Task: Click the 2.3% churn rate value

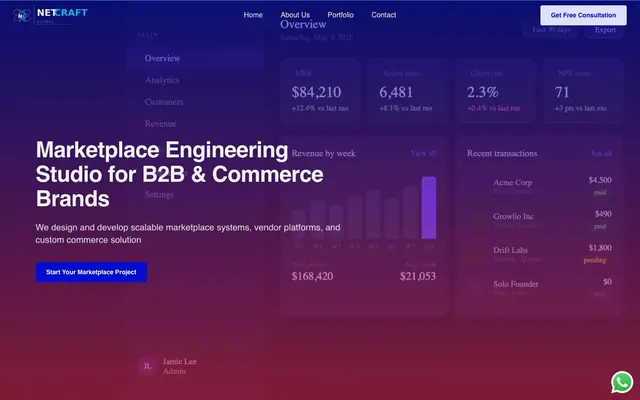Action: point(482,92)
